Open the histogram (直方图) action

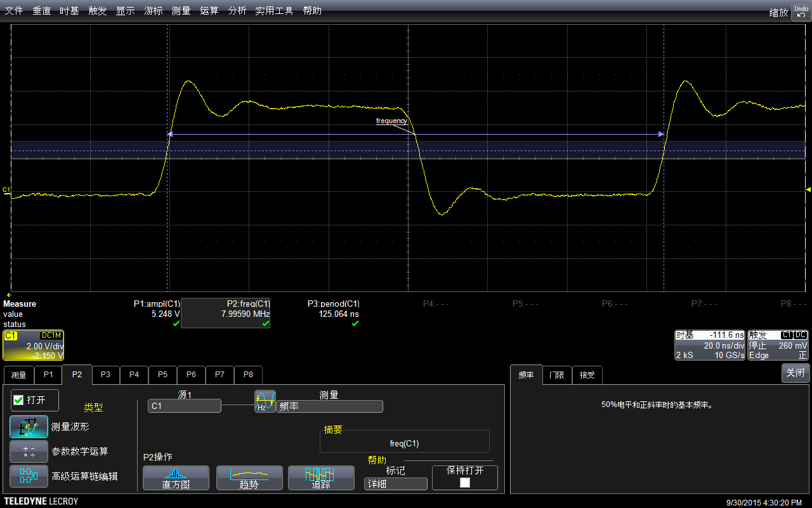click(x=176, y=478)
